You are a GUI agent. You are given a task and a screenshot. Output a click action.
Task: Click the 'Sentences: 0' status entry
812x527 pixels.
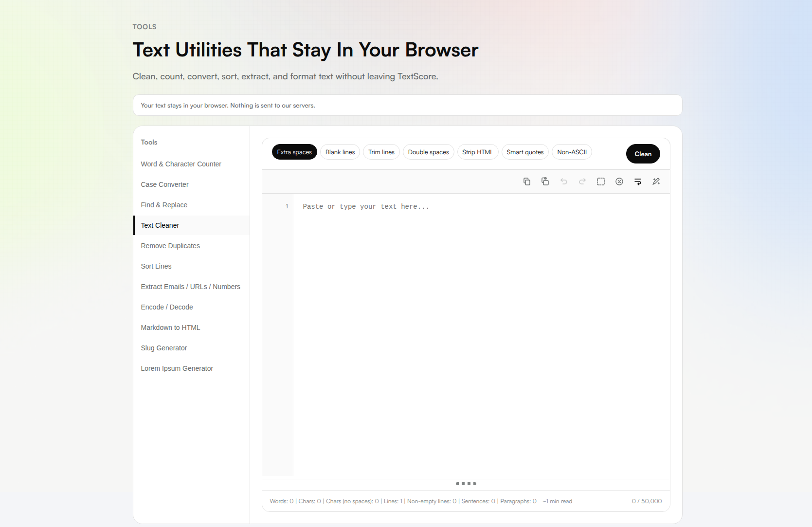[478, 501]
